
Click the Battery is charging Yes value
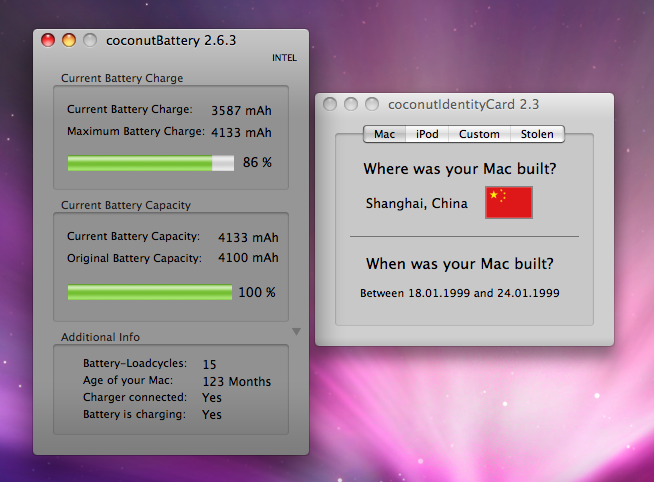point(212,415)
